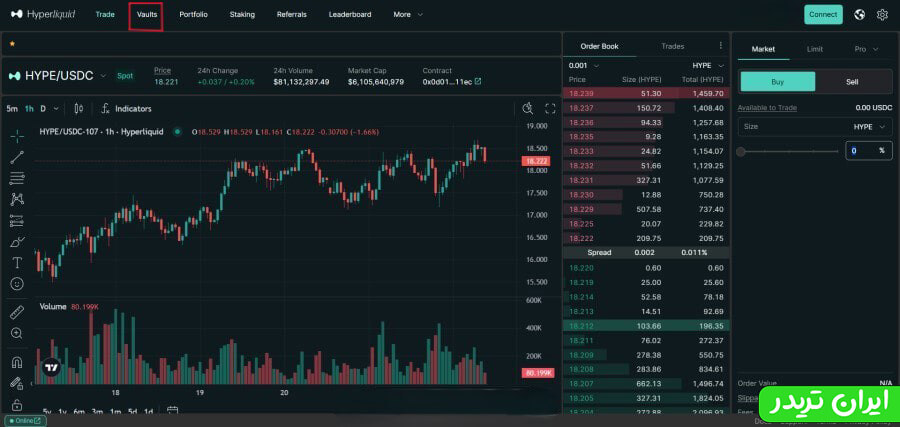The width and height of the screenshot is (900, 427).
Task: Select the ruler measure tool
Action: 17,312
